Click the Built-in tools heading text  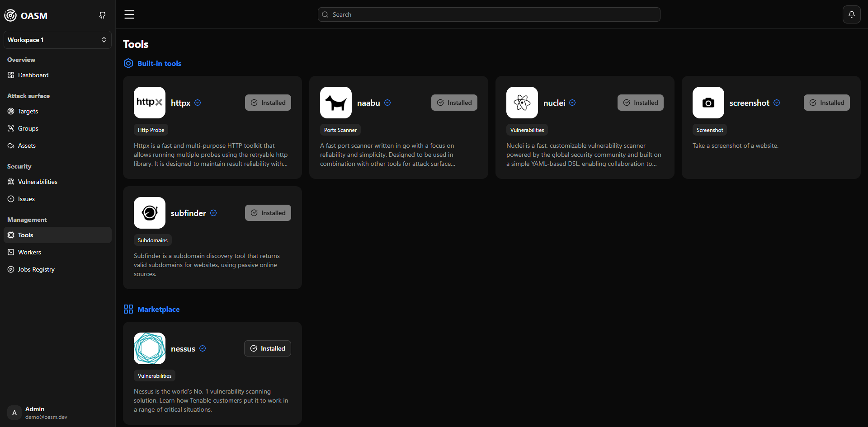coord(159,63)
